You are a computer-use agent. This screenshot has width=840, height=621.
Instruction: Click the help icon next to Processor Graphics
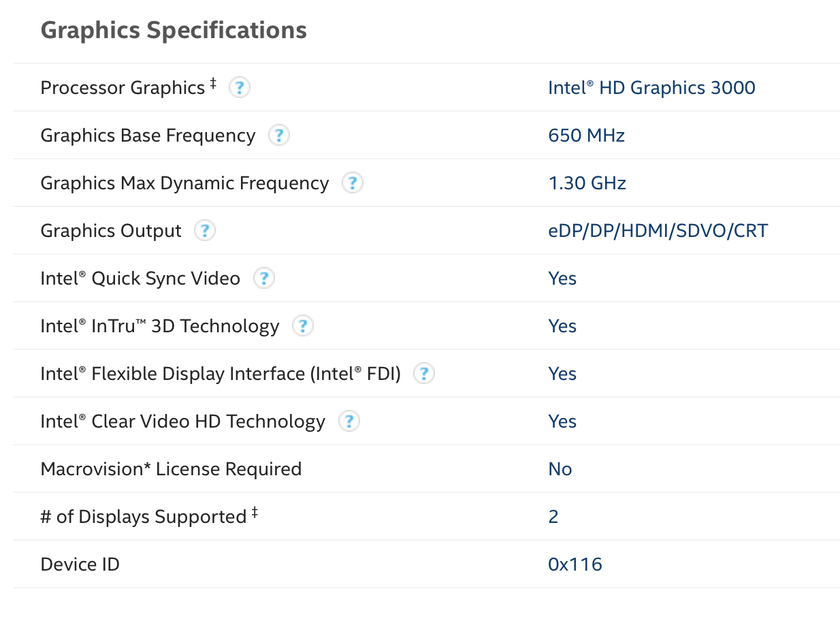pyautogui.click(x=239, y=87)
